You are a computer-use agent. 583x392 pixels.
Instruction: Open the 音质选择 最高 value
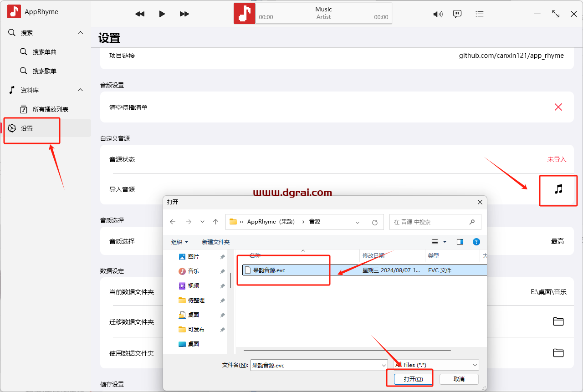[x=557, y=241]
